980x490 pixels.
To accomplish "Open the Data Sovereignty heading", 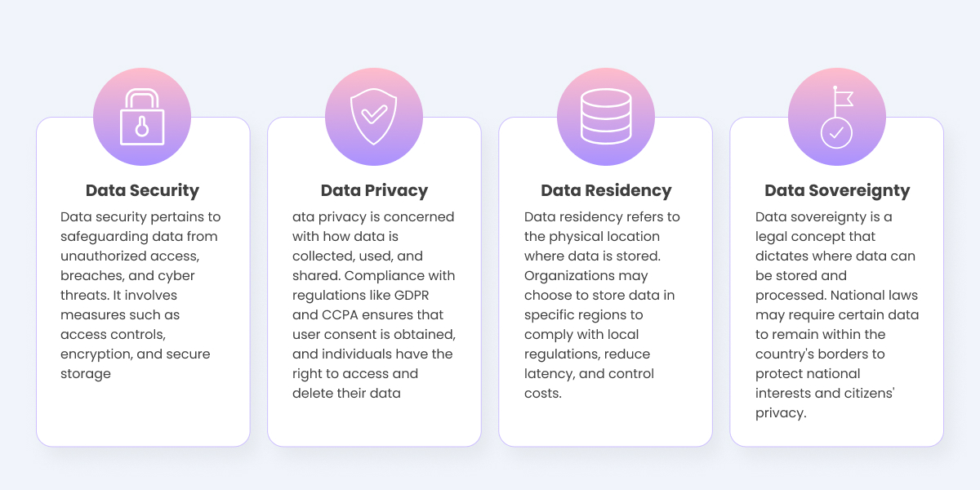I will (837, 190).
